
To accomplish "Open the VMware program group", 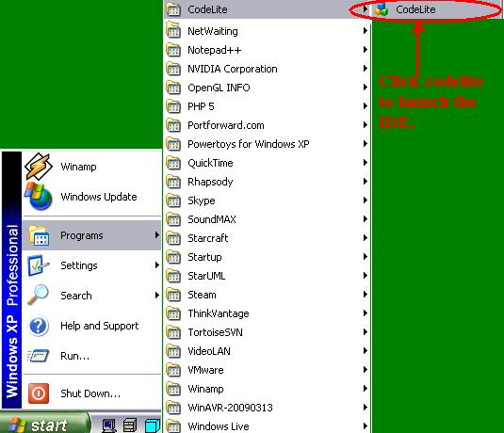I will click(x=268, y=370).
